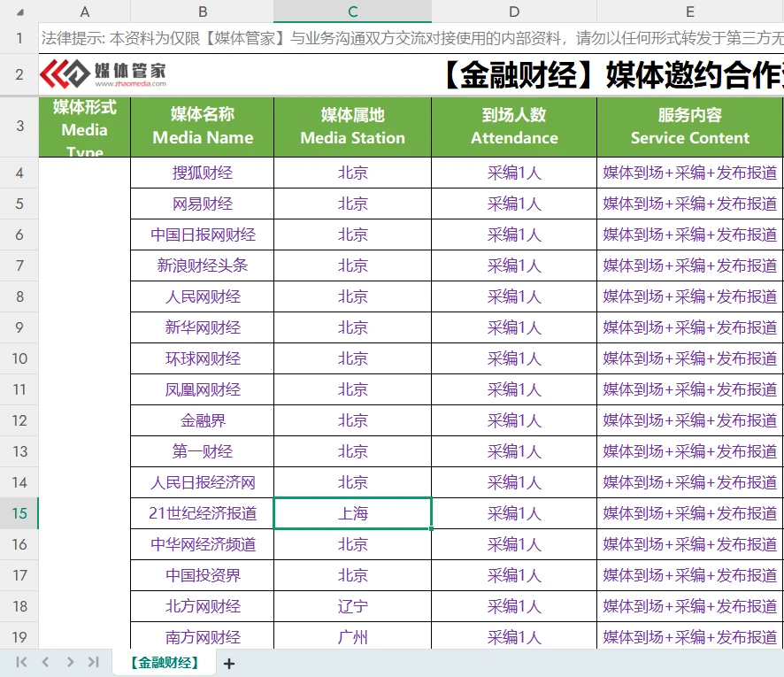The width and height of the screenshot is (784, 677).
Task: Select the 金融界 cell
Action: click(x=202, y=420)
